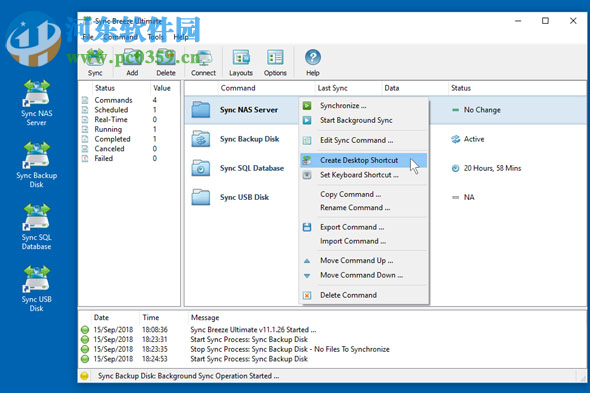590x393 pixels.
Task: Select the Completed status row
Action: [130, 139]
